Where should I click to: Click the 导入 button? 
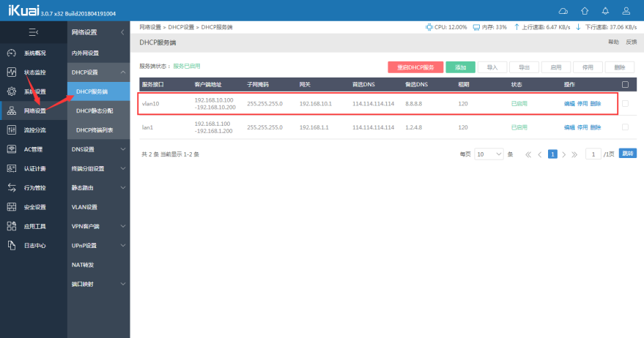[492, 67]
